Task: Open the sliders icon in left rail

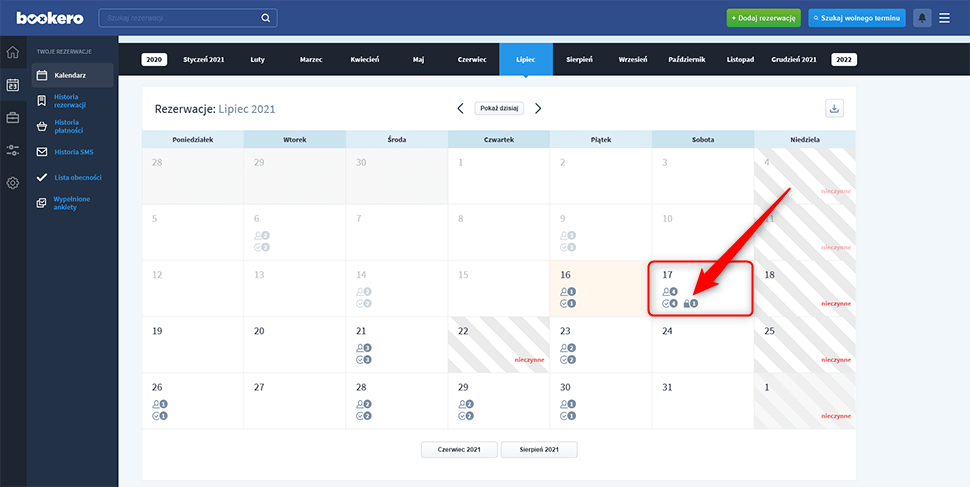Action: tap(12, 150)
